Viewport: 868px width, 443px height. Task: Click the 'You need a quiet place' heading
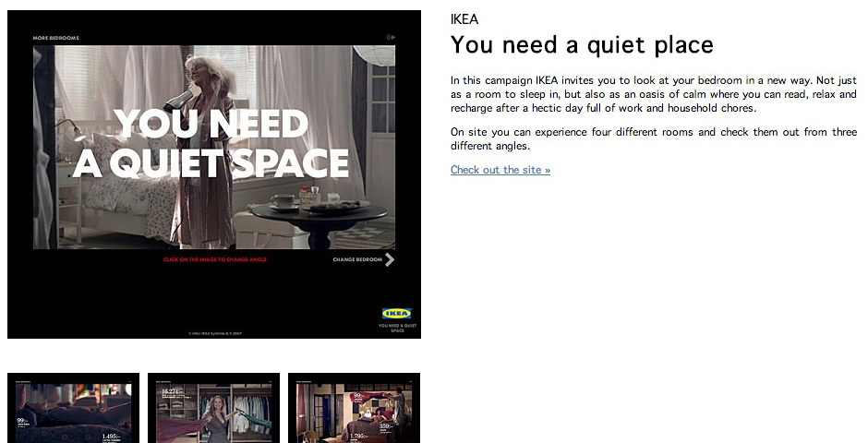pos(582,45)
